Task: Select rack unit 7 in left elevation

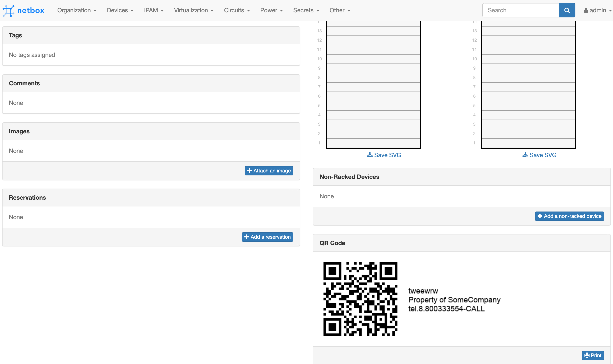Action: coord(373,87)
